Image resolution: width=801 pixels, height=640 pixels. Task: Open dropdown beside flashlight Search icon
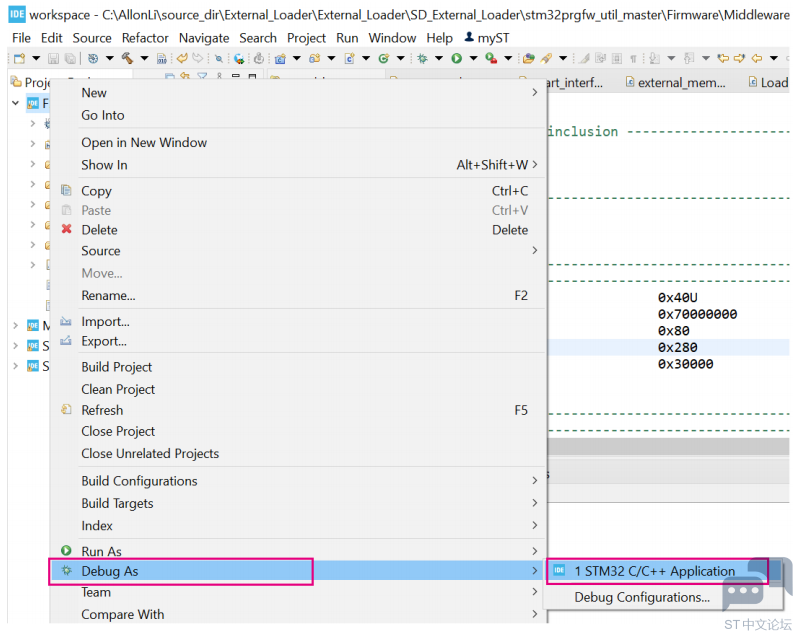coord(563,58)
